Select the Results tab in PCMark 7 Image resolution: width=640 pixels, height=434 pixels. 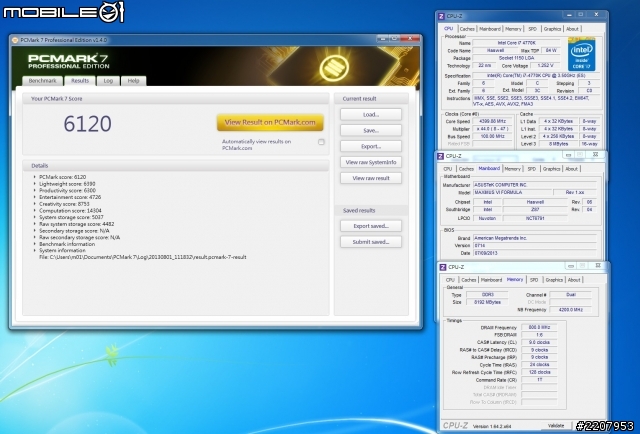[x=80, y=81]
